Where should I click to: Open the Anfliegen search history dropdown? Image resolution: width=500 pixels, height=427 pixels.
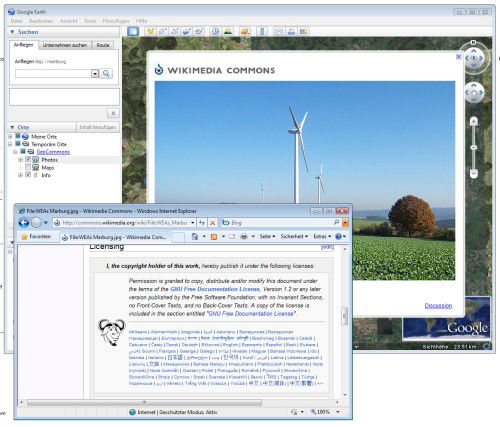pyautogui.click(x=95, y=73)
